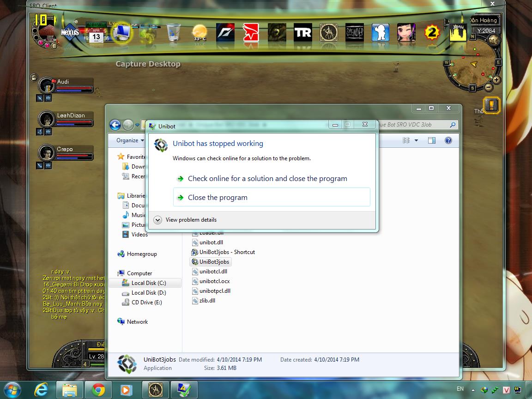
Task: Open Local Disk (D:)
Action: point(144,292)
